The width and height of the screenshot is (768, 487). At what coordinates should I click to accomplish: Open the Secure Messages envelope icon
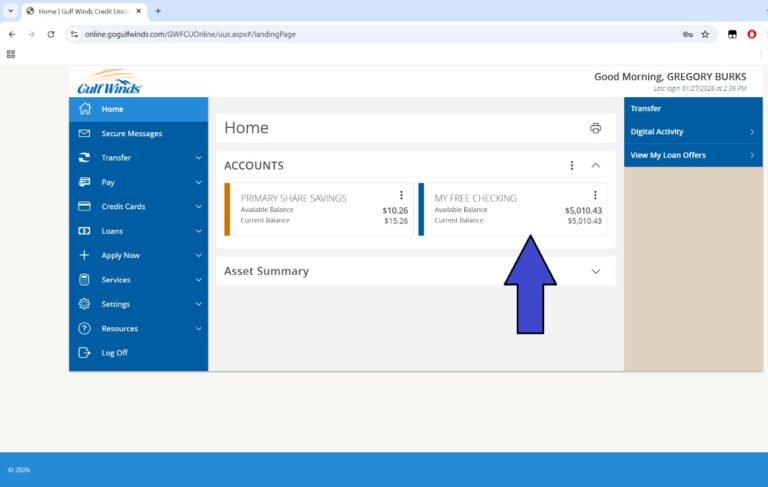[84, 133]
